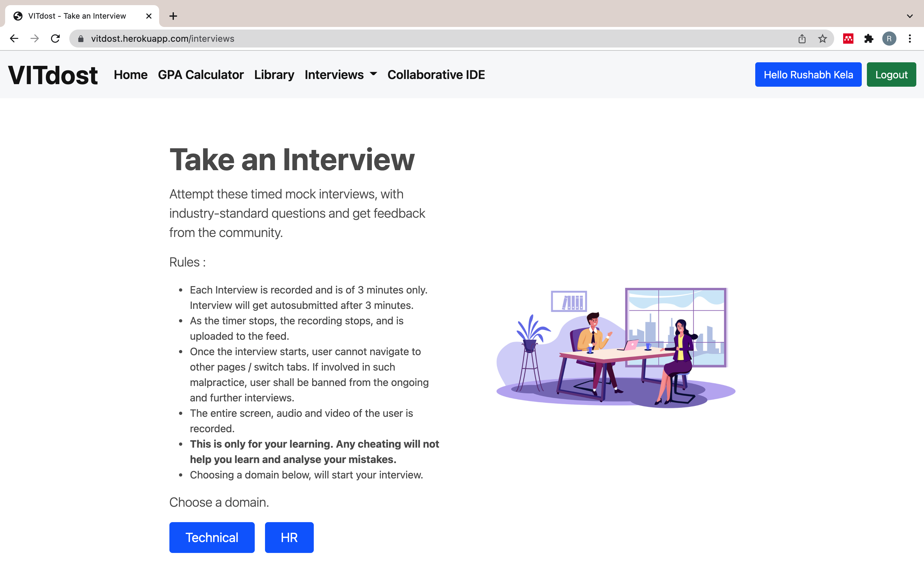The height and width of the screenshot is (578, 924).
Task: Open a new tab with the plus icon
Action: 173,16
